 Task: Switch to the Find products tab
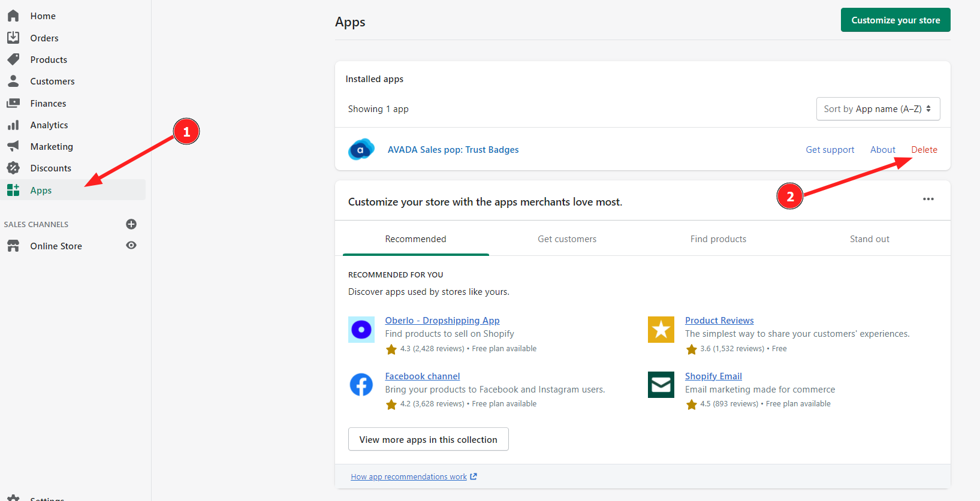coord(718,239)
